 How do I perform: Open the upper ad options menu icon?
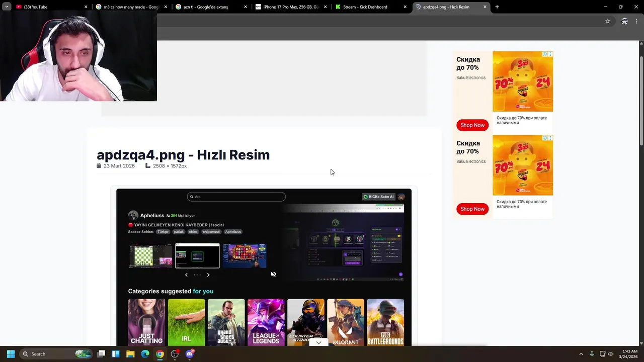pyautogui.click(x=550, y=54)
